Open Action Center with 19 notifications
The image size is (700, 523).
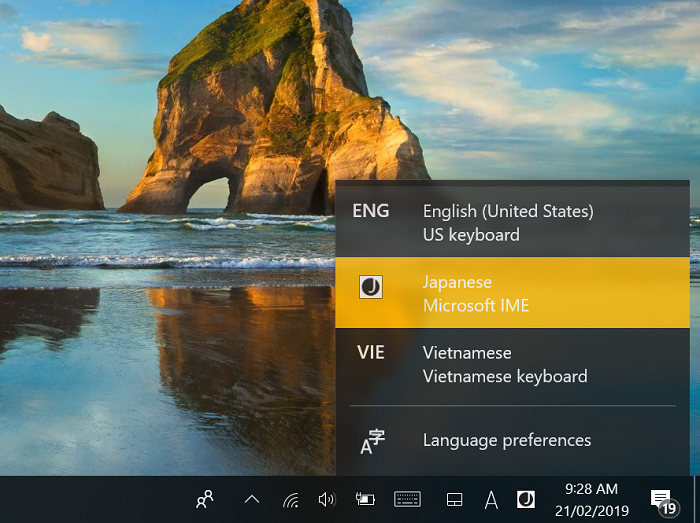coord(664,502)
